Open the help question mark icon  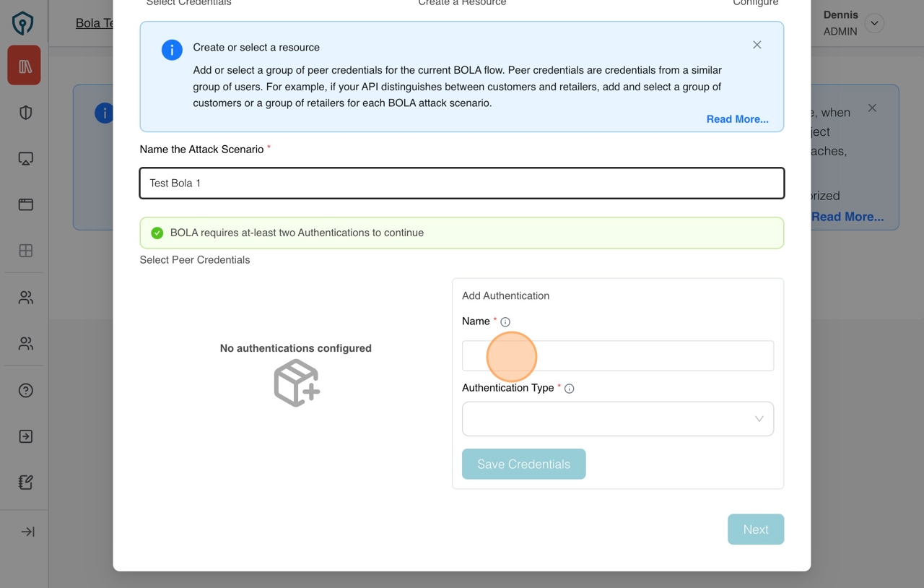point(26,390)
